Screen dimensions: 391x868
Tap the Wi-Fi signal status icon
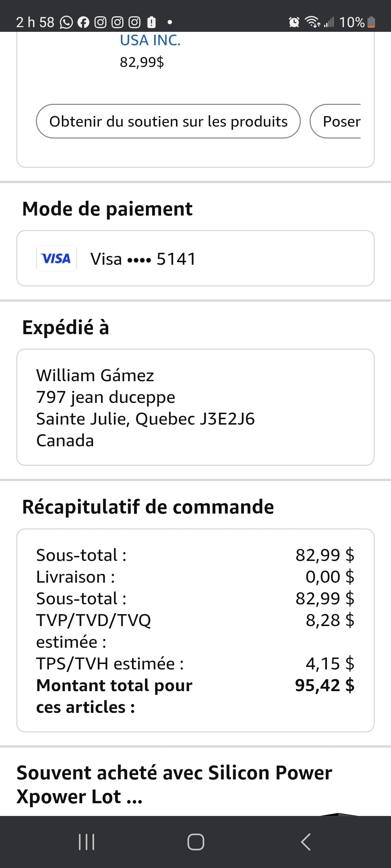coord(312,22)
